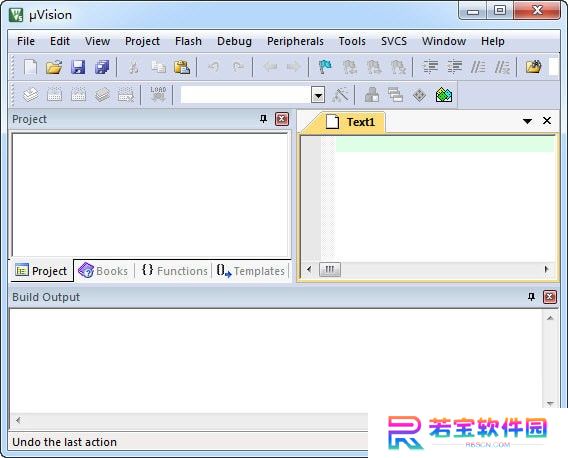This screenshot has height=458, width=568.
Task: Open the Project menu
Action: [x=142, y=41]
